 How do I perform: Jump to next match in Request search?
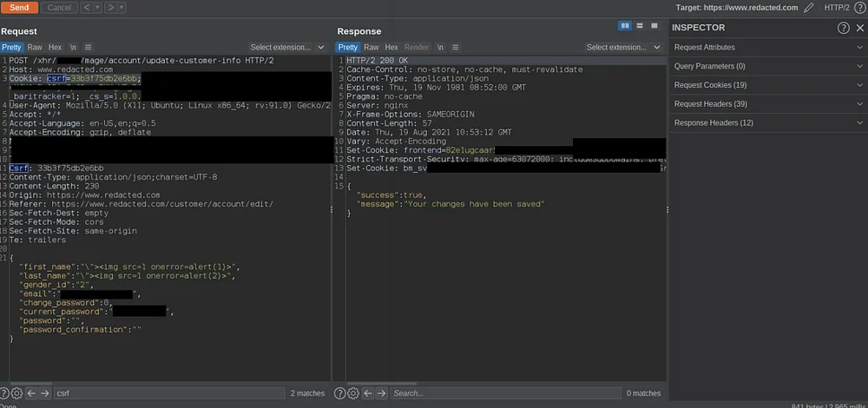point(45,393)
